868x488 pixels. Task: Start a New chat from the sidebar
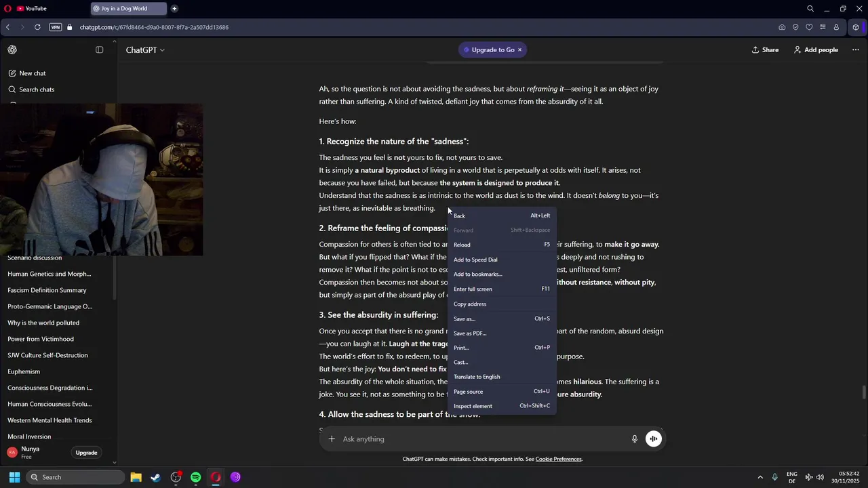tap(33, 73)
